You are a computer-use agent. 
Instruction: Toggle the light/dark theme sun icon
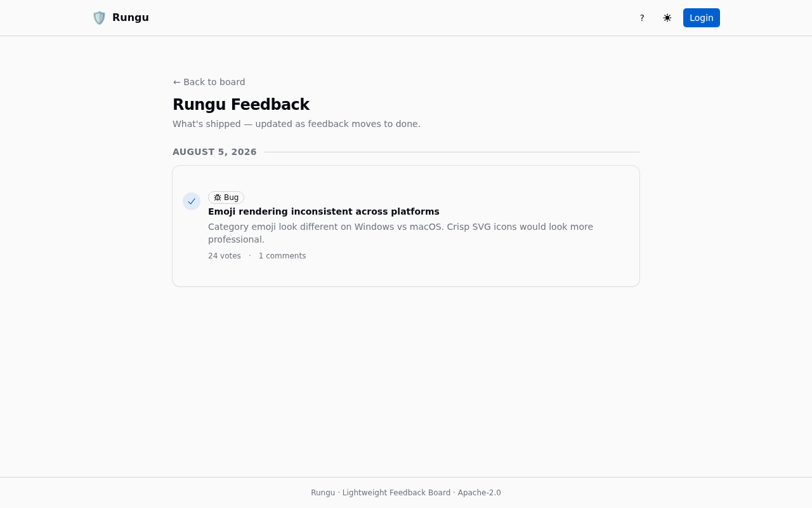click(x=667, y=18)
